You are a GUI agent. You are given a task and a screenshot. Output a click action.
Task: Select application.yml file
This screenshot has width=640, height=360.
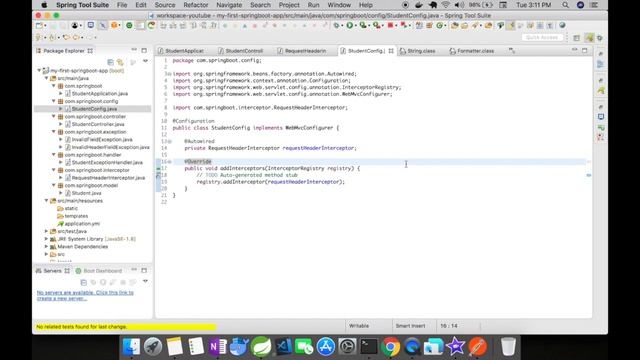point(82,224)
